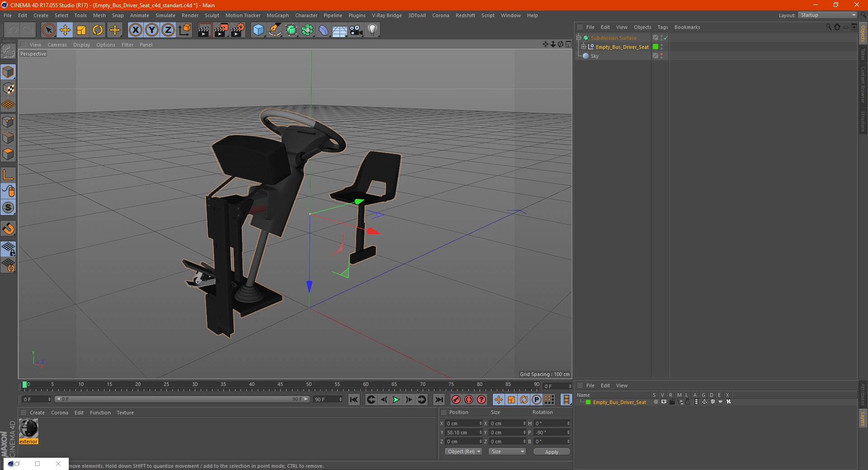Toggle viewport maximize icon
Screen dimensions: 868x470
tap(569, 44)
